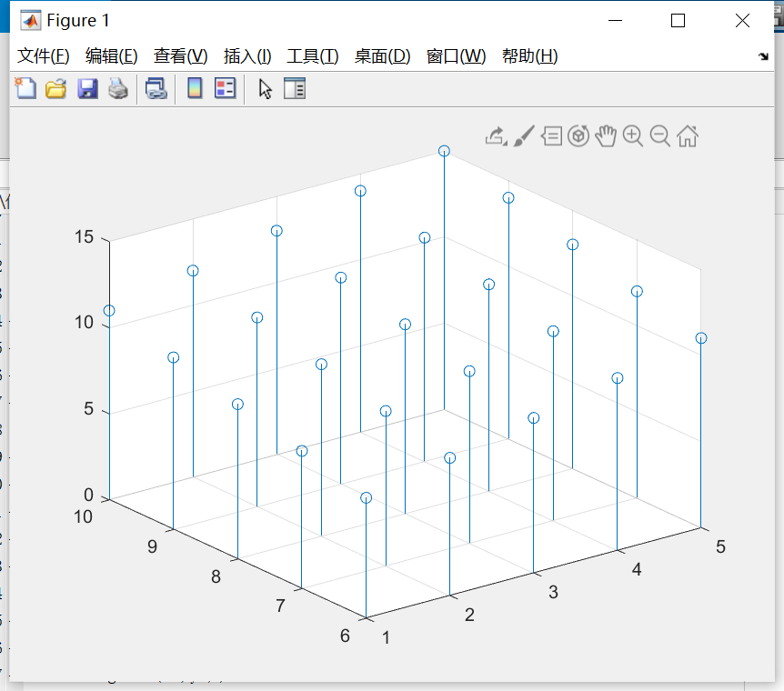The width and height of the screenshot is (784, 691).
Task: Open the 查看(V) menu
Action: click(180, 56)
